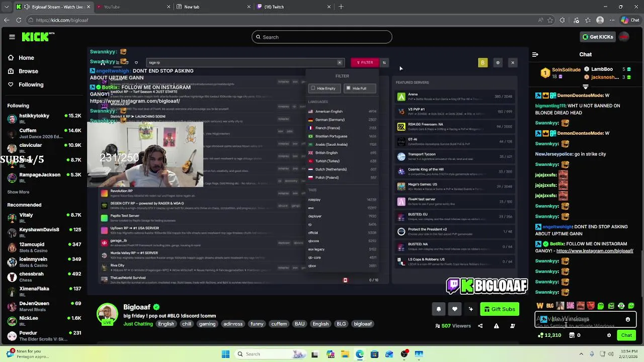Click the user icon next to report

coord(512,326)
